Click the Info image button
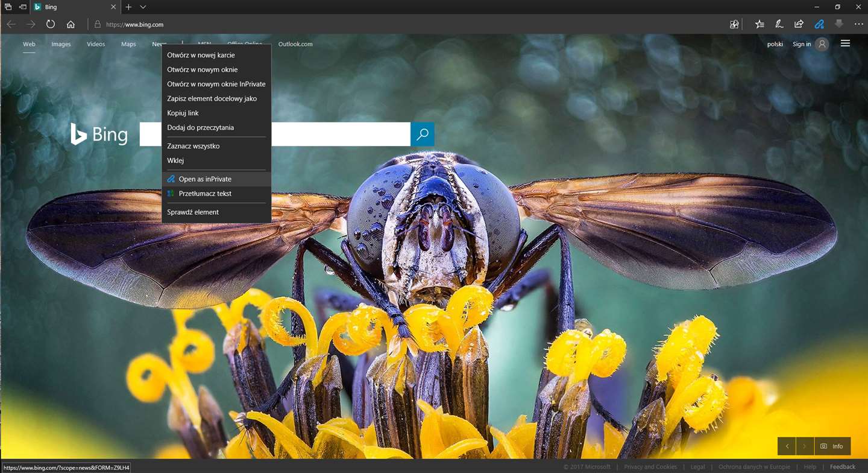The height and width of the screenshot is (473, 868). [x=832, y=446]
